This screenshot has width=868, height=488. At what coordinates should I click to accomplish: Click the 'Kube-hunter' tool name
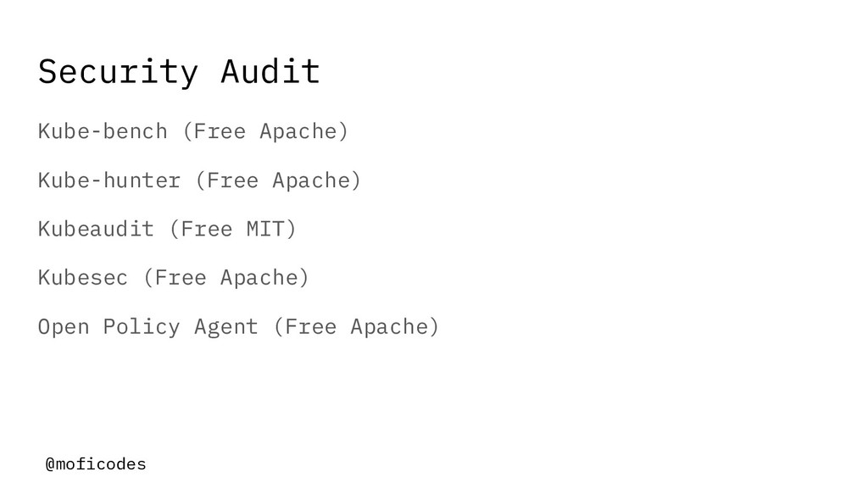tap(109, 180)
